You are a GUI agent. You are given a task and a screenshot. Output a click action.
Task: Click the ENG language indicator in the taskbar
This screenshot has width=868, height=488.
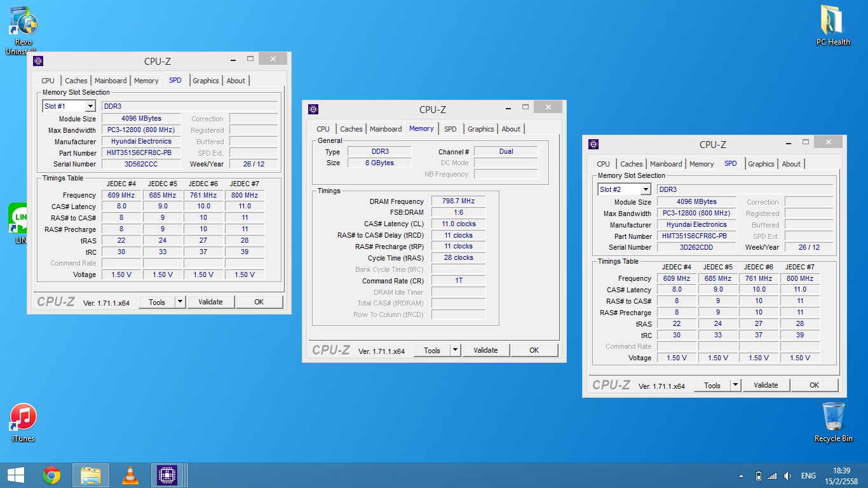tap(808, 476)
